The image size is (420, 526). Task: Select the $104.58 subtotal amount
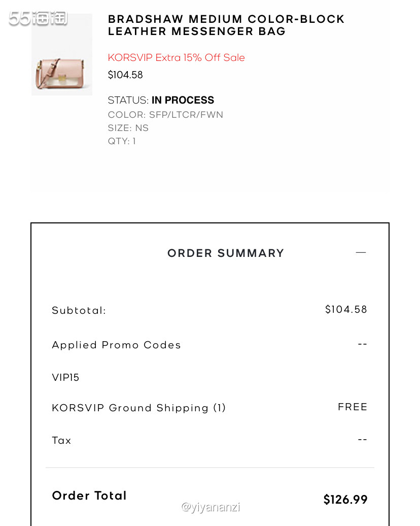(346, 310)
